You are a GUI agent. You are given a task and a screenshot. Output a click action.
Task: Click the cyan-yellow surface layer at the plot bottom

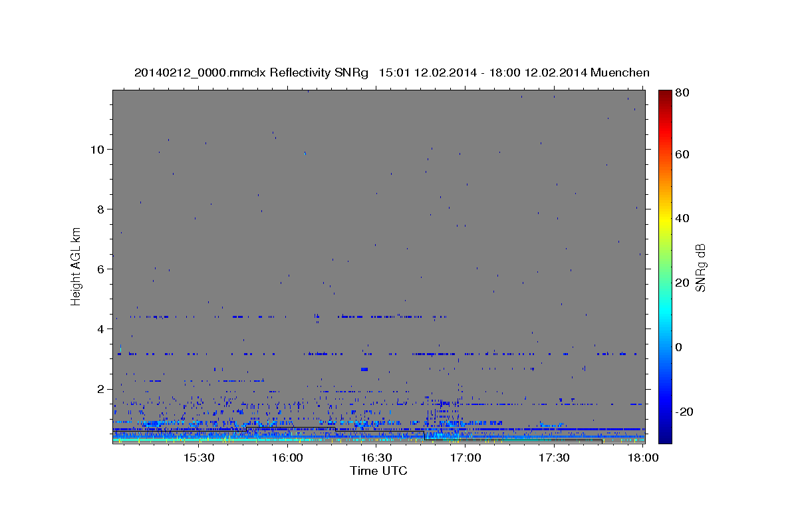pos(378,440)
